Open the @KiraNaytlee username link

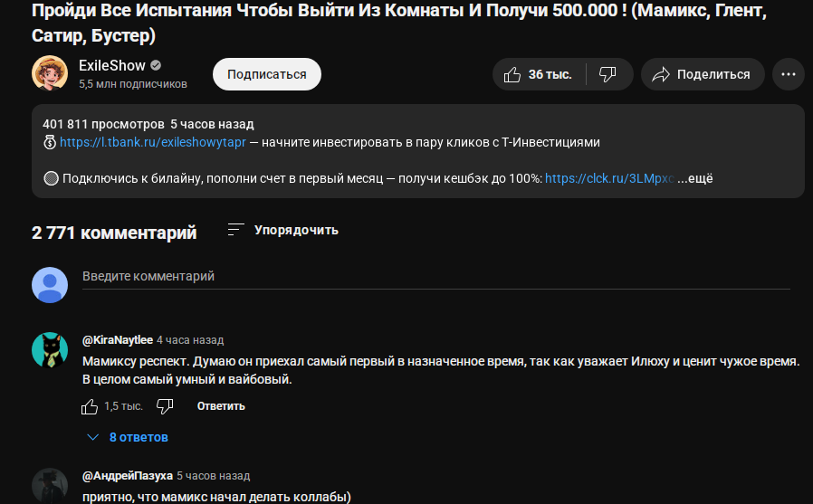pyautogui.click(x=118, y=340)
